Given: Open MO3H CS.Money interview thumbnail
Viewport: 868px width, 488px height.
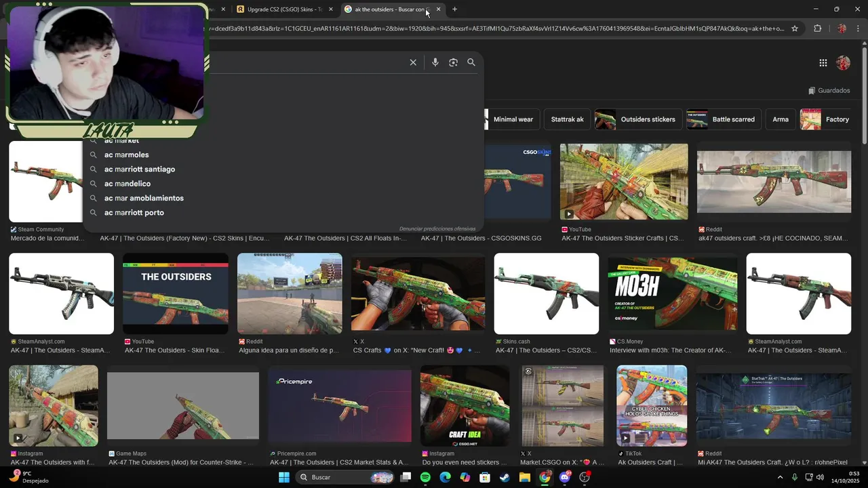Looking at the screenshot, I should pyautogui.click(x=673, y=293).
